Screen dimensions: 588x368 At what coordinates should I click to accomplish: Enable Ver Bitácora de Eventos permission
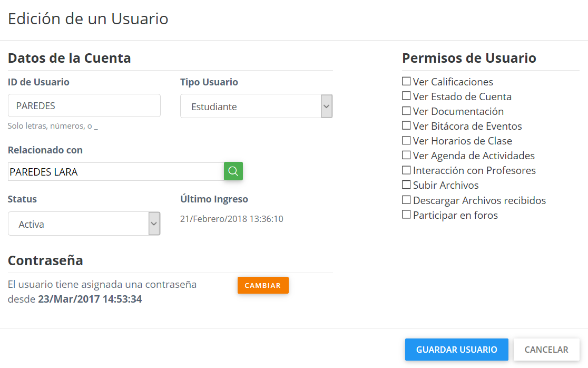406,126
